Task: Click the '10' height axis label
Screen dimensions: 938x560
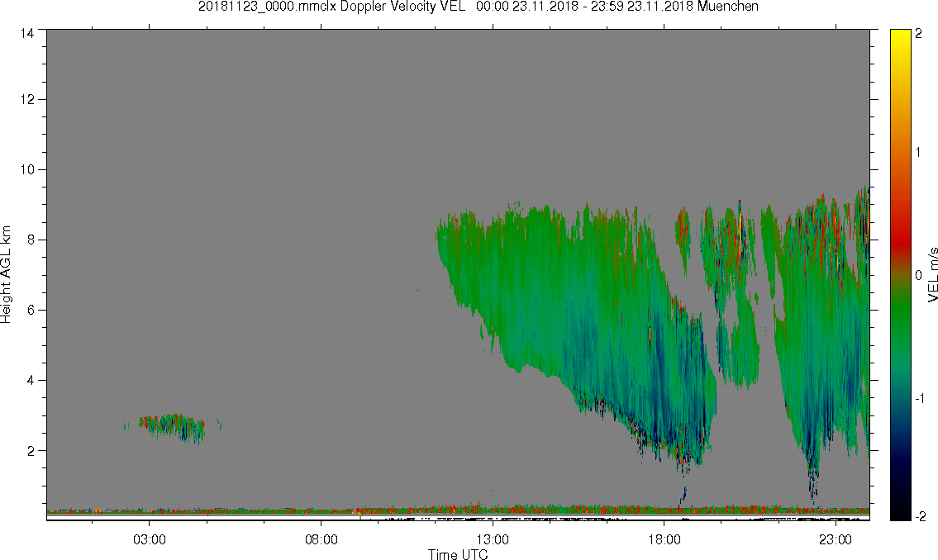Action: [27, 169]
